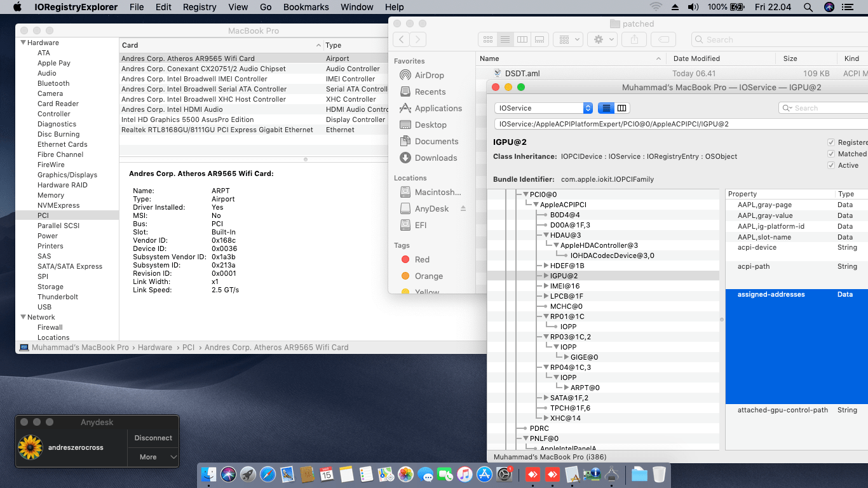This screenshot has width=868, height=488.
Task: Open the Finder group-by dropdown
Action: click(x=568, y=39)
